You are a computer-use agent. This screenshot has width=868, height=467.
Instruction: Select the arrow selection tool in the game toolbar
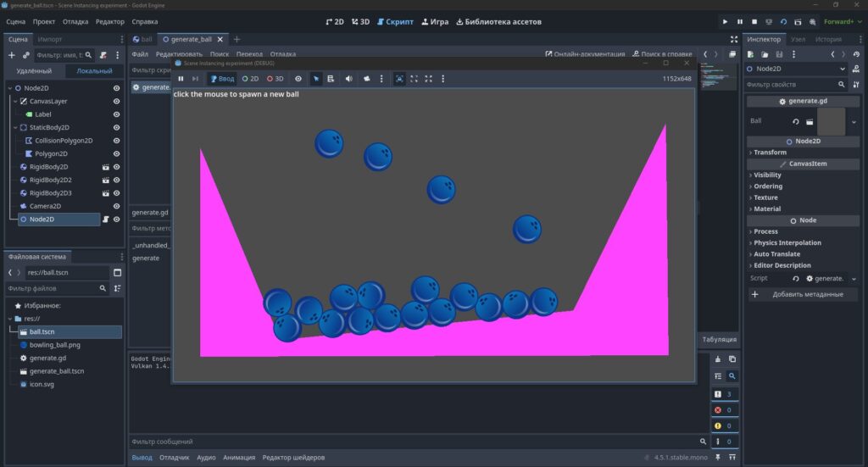[315, 79]
